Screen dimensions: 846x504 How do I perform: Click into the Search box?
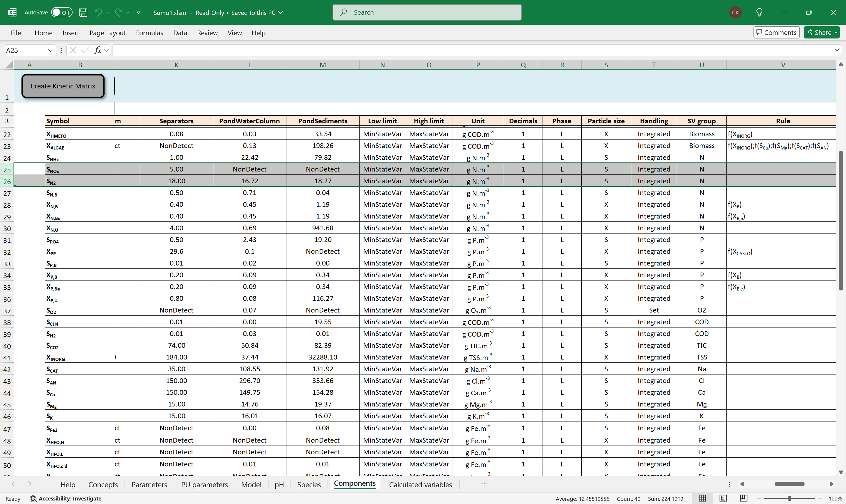pos(427,13)
